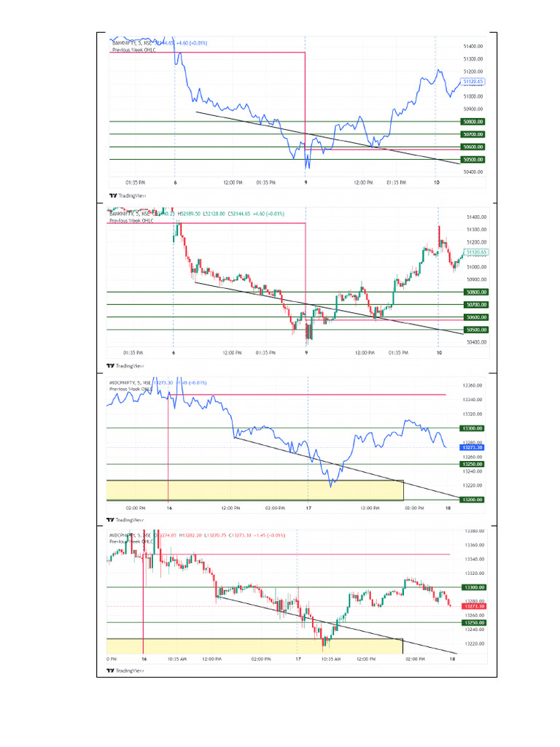Click the TradingView logo under the BANKNIFTY line chart
The image size is (560, 747).
(x=127, y=196)
